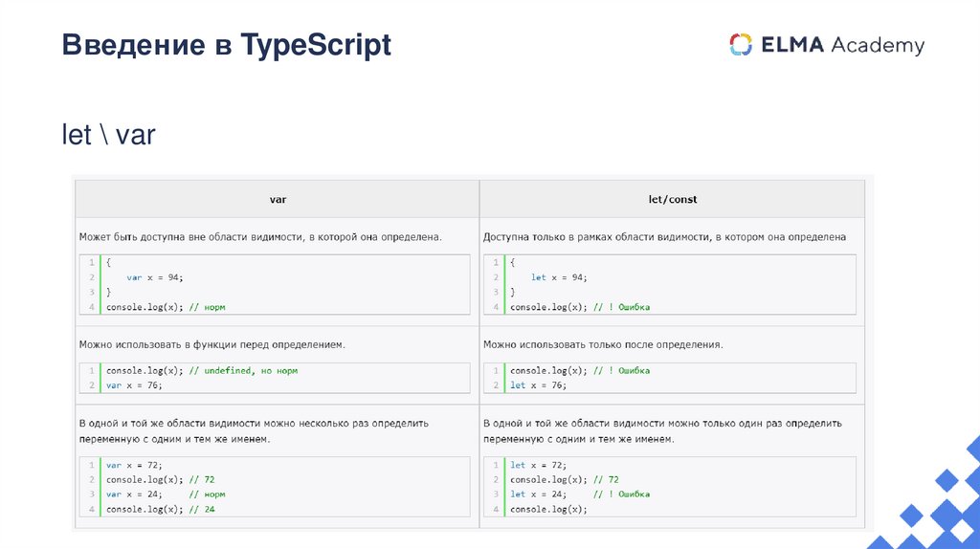The image size is (980, 549).
Task: Click code line 'var x = 76;'
Action: [134, 385]
